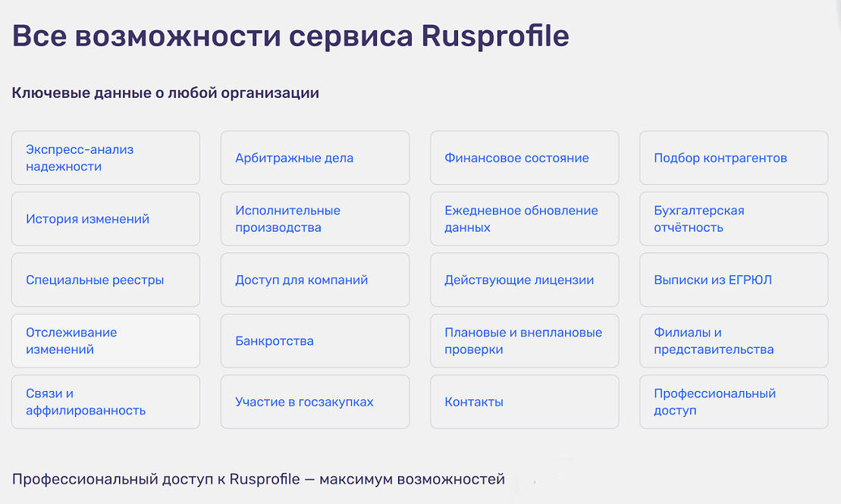841x504 pixels.
Task: Go to Участие в госзакупках
Action: (x=315, y=402)
